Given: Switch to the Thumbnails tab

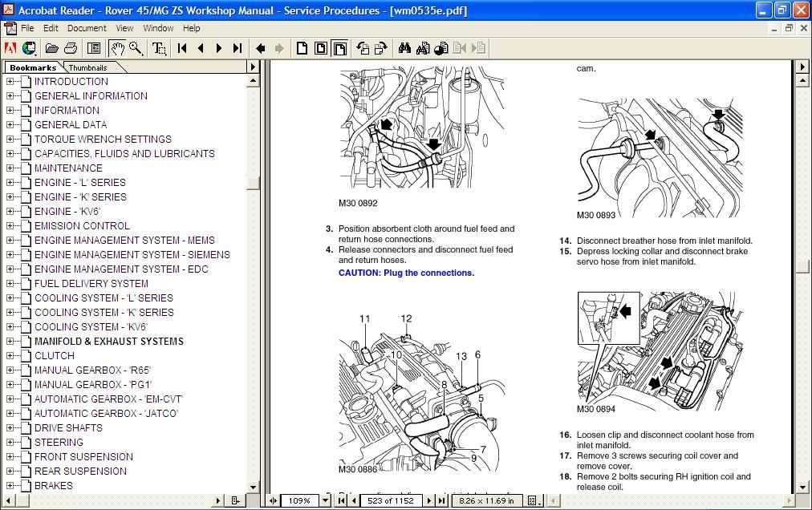Looking at the screenshot, I should tap(89, 68).
